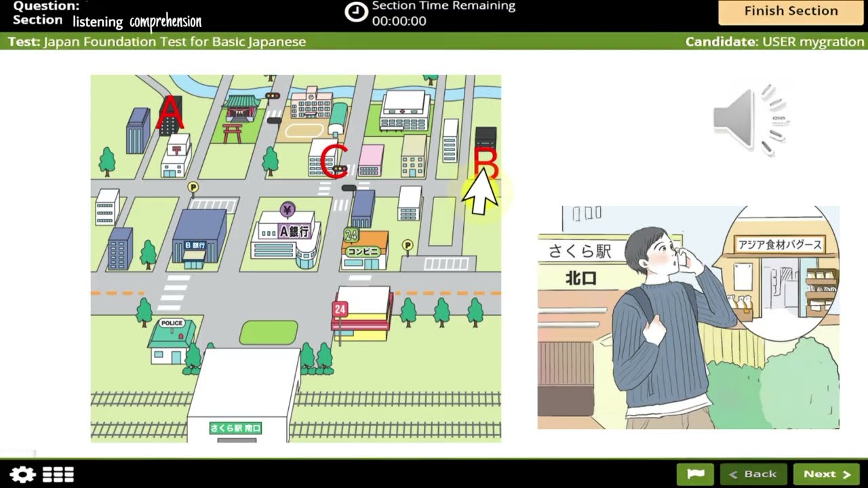Image resolution: width=868 pixels, height=488 pixels.
Task: Click the yen symbol above bank
Action: click(288, 209)
